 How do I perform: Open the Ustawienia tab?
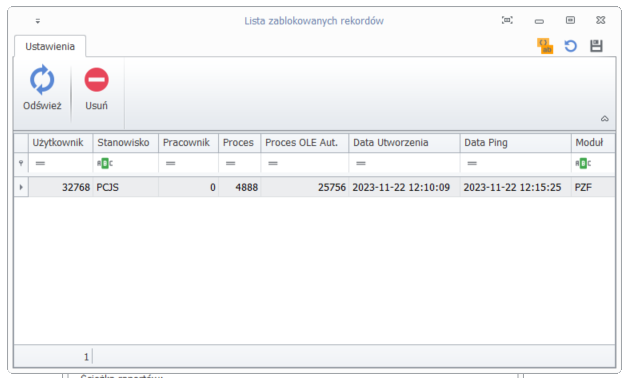pyautogui.click(x=50, y=47)
